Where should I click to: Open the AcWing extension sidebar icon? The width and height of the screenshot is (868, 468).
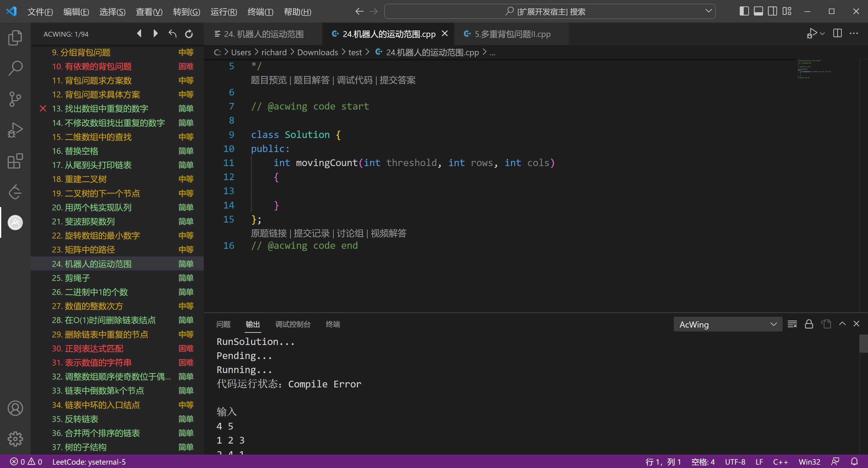pos(15,223)
